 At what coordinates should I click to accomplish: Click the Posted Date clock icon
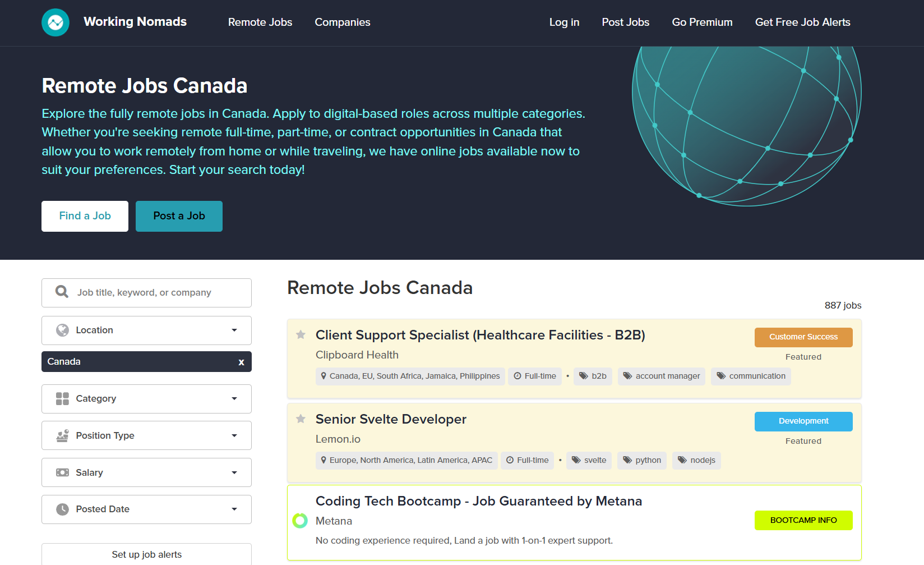coord(62,509)
